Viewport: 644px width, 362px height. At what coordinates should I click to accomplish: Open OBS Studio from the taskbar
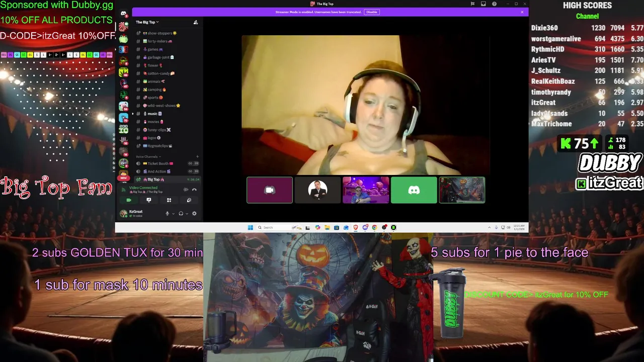click(384, 227)
